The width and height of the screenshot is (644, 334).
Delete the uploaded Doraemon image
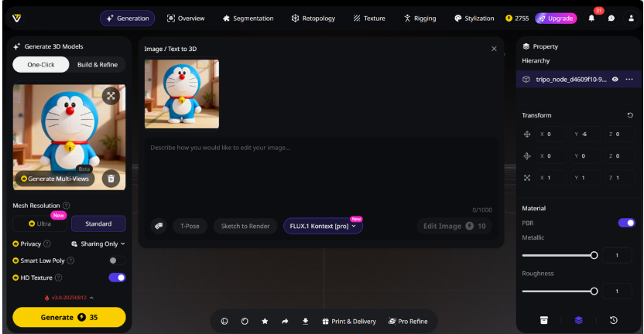(111, 178)
